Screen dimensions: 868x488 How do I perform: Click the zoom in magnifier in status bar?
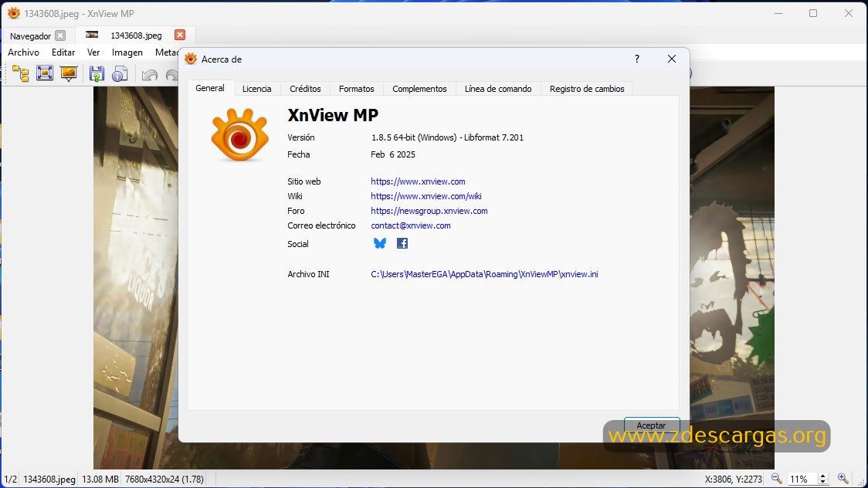pyautogui.click(x=843, y=479)
